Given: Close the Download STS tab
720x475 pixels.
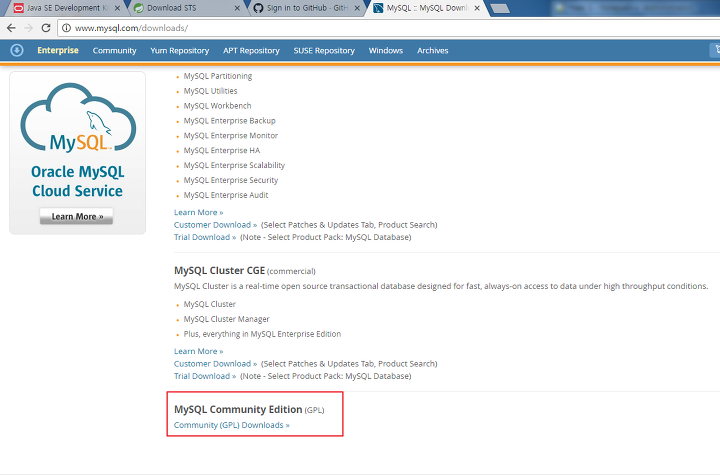Looking at the screenshot, I should click(237, 8).
